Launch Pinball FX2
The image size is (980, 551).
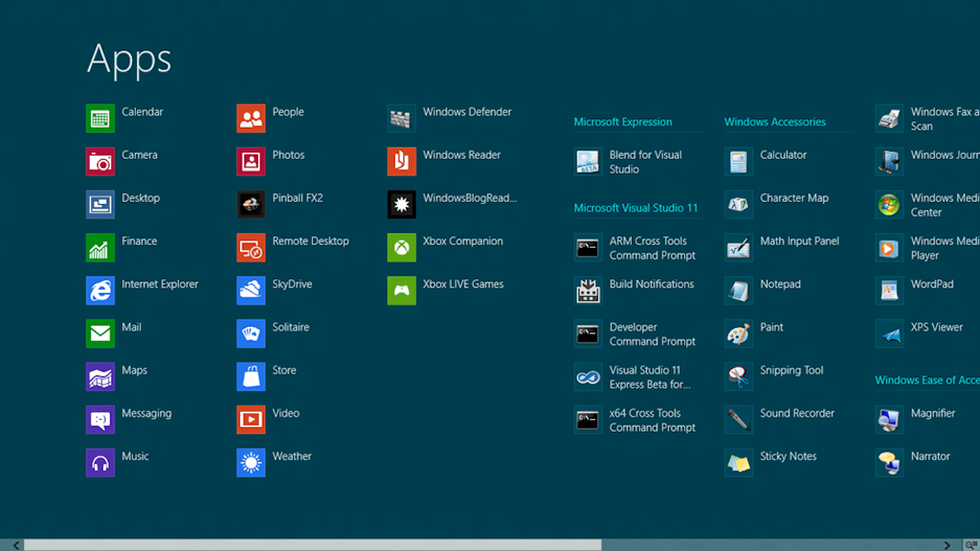pyautogui.click(x=287, y=198)
